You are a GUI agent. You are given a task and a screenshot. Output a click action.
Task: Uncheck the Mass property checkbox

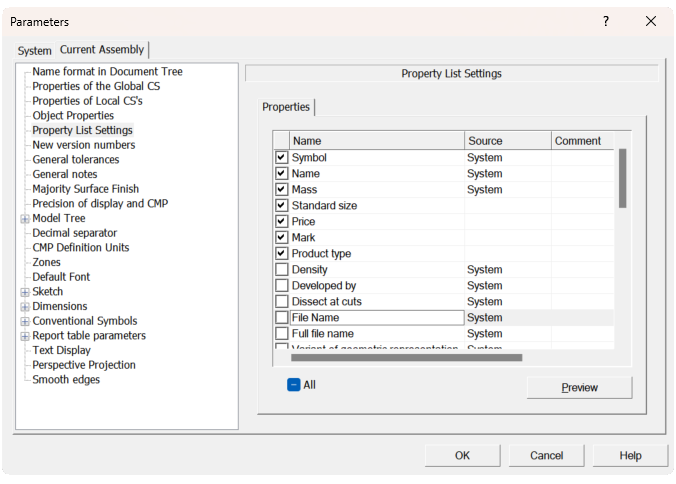point(281,190)
